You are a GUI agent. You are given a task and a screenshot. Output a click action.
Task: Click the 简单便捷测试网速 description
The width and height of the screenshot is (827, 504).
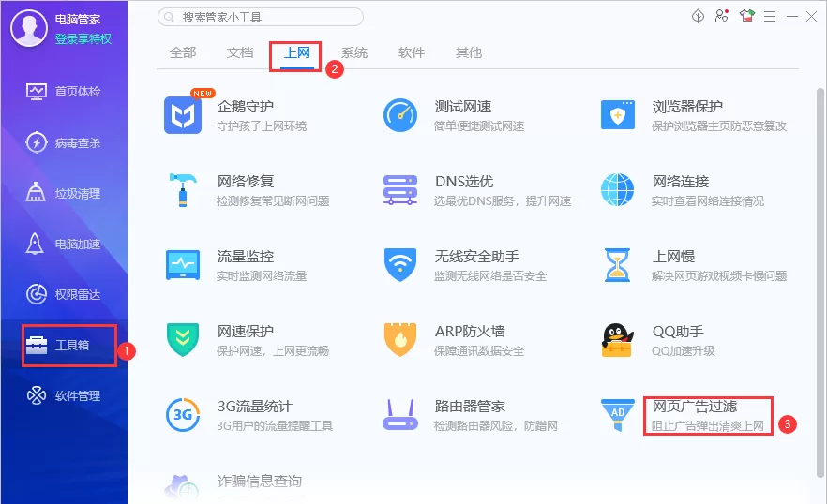[x=479, y=126]
